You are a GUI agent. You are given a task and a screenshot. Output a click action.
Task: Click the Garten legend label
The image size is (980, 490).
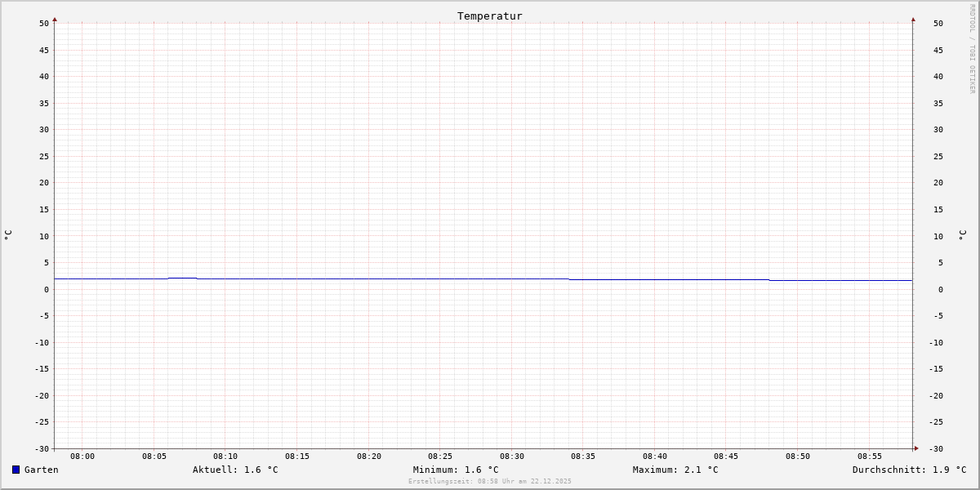click(x=42, y=470)
